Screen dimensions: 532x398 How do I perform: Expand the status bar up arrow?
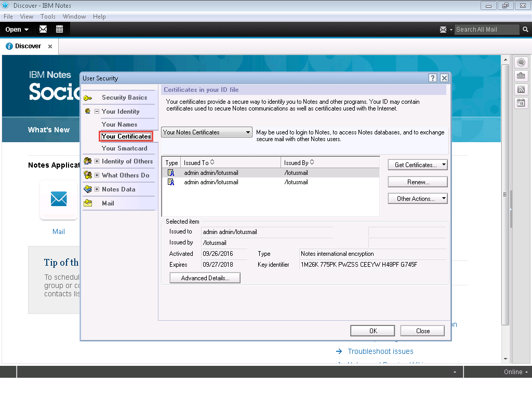coord(455,372)
